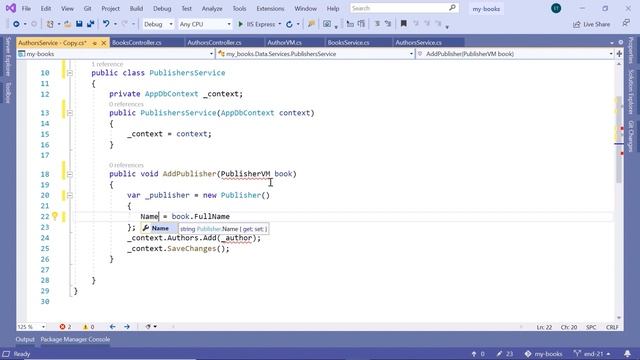Open the Extensions menu

(x=270, y=9)
